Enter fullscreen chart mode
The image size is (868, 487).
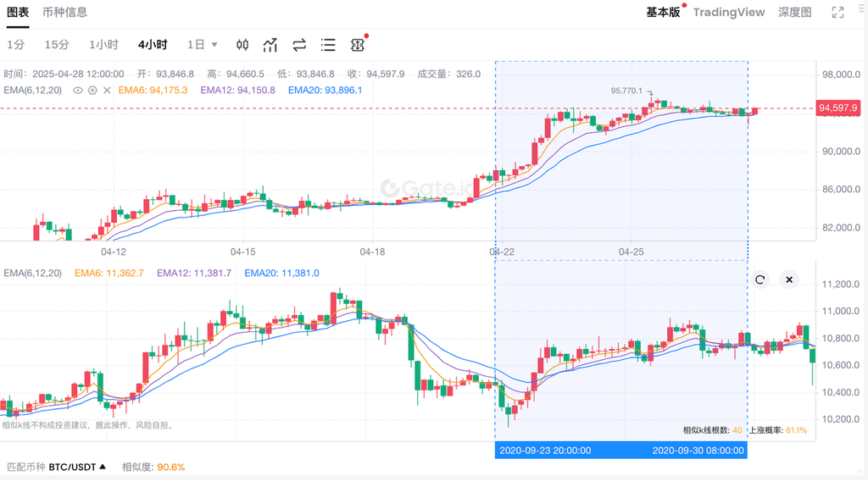coord(837,12)
